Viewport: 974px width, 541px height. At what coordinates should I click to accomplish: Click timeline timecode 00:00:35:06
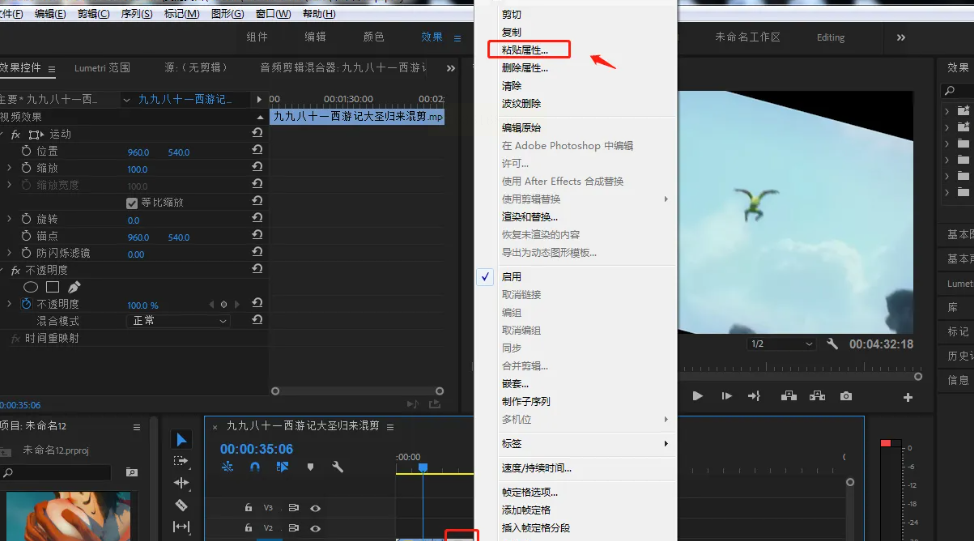click(x=257, y=449)
